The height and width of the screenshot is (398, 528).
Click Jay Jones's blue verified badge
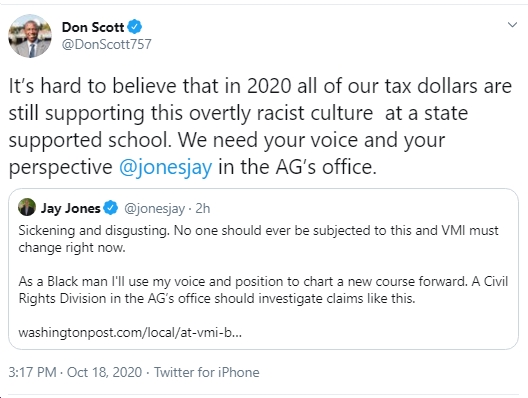tap(110, 207)
